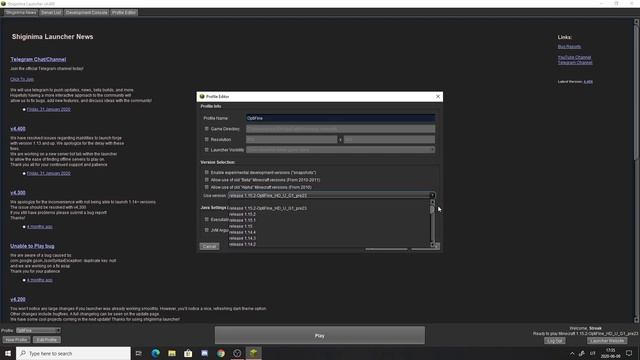
Task: Click the Launcher Website button
Action: click(607, 341)
